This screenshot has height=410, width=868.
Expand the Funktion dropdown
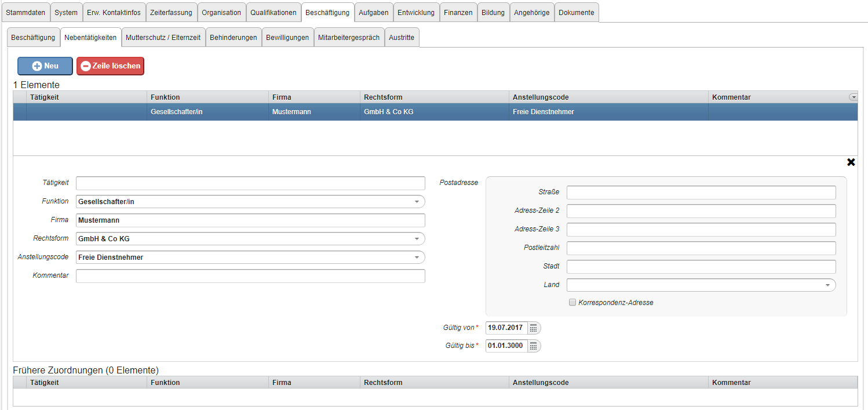417,202
